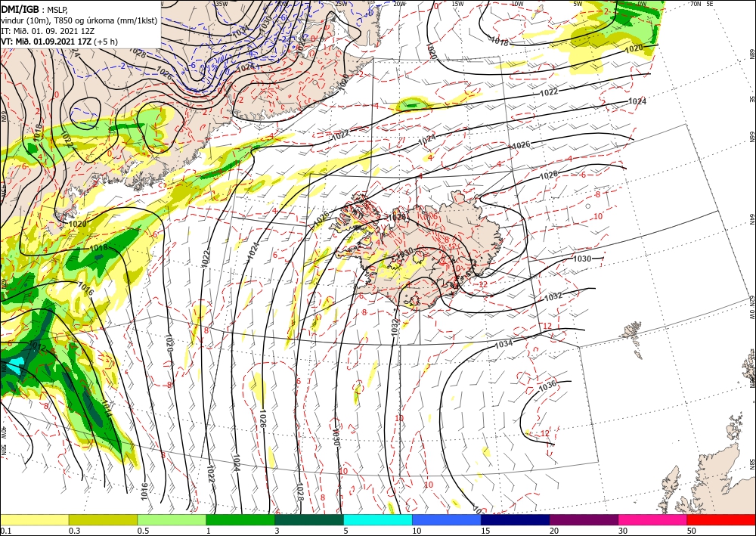Click the 1012 isobar label
This screenshot has width=756, height=536.
pyautogui.click(x=37, y=345)
